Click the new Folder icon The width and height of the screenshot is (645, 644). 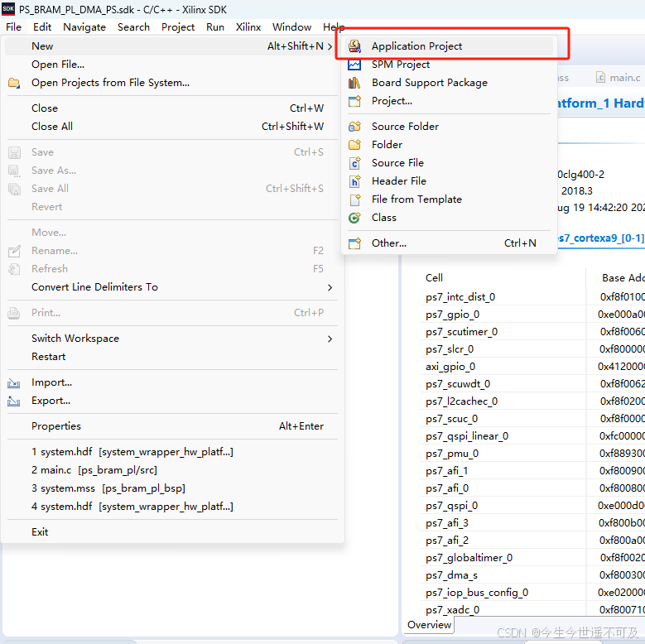354,145
